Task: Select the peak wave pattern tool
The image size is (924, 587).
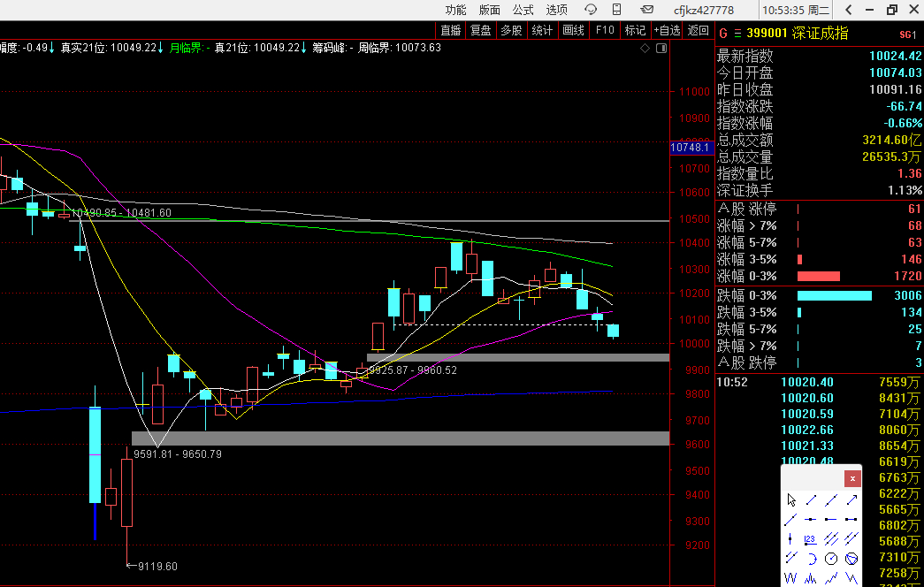Action: (x=811, y=578)
